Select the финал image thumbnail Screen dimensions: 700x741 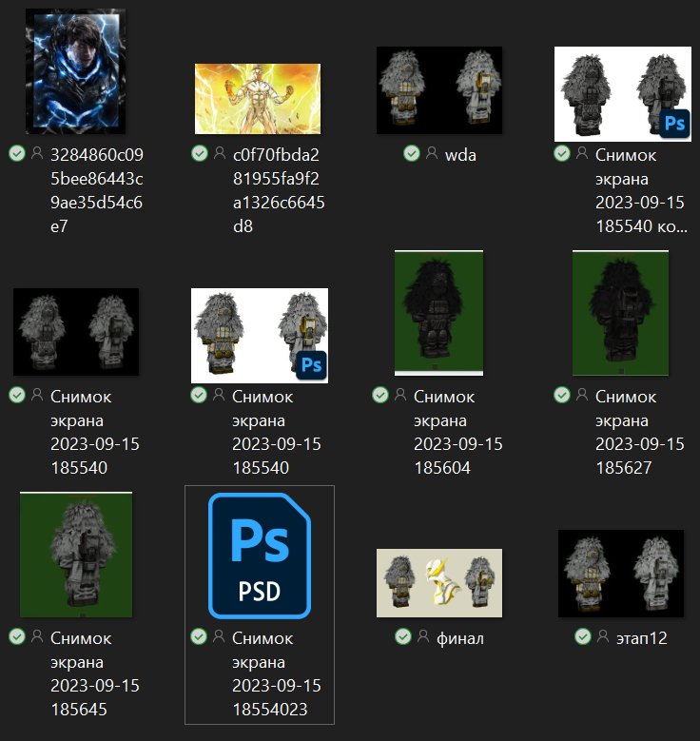[439, 583]
